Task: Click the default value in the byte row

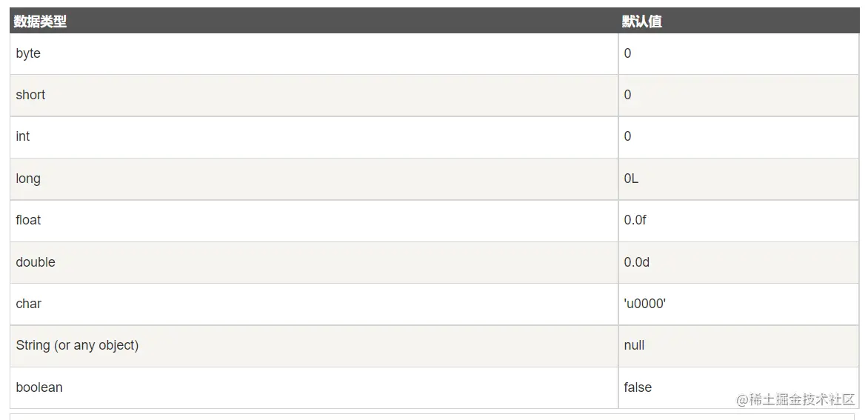Action: [x=627, y=53]
